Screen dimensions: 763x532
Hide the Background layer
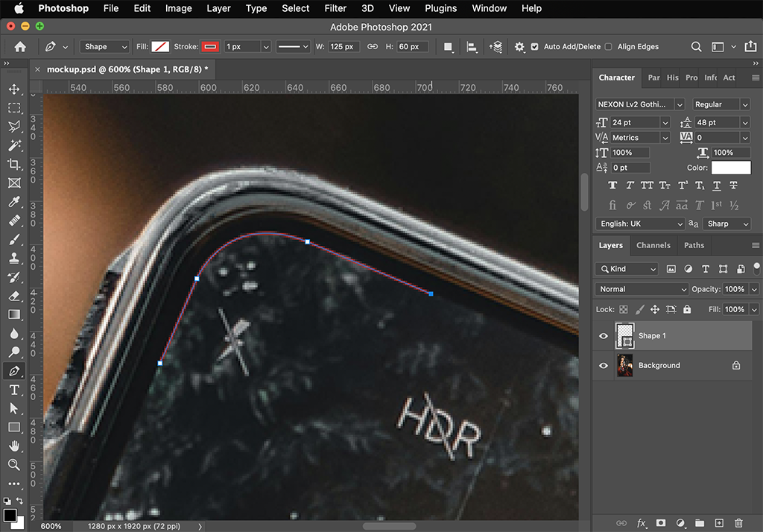[x=604, y=366]
